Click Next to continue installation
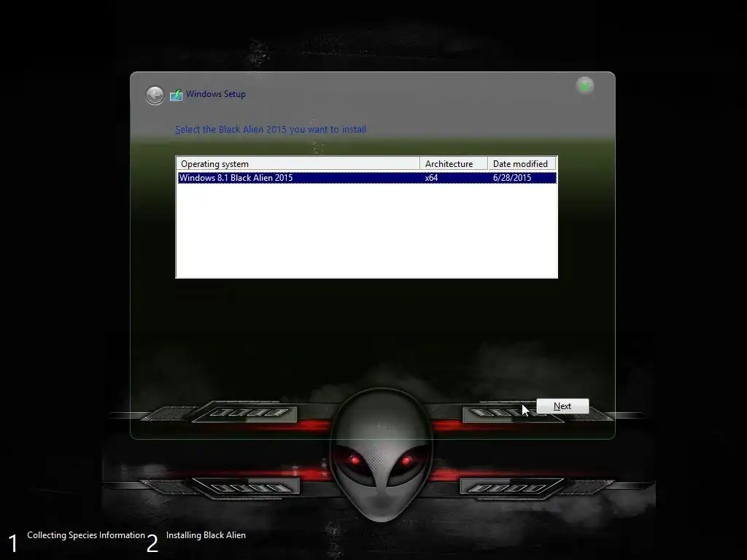 click(x=562, y=406)
